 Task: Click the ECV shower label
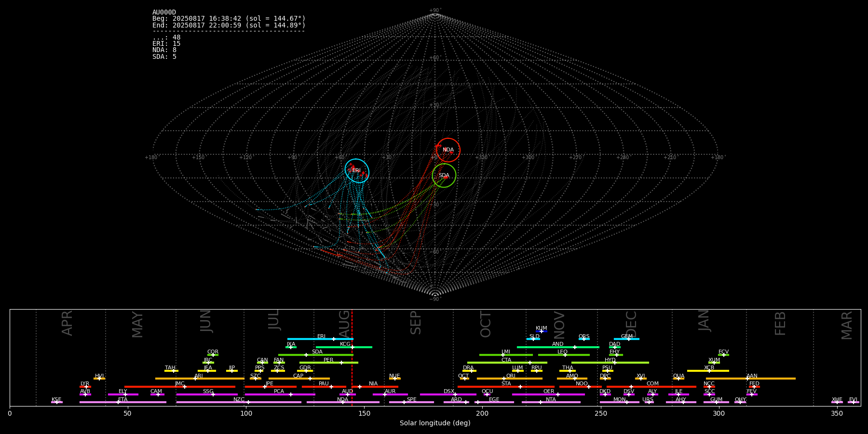pyautogui.click(x=723, y=352)
